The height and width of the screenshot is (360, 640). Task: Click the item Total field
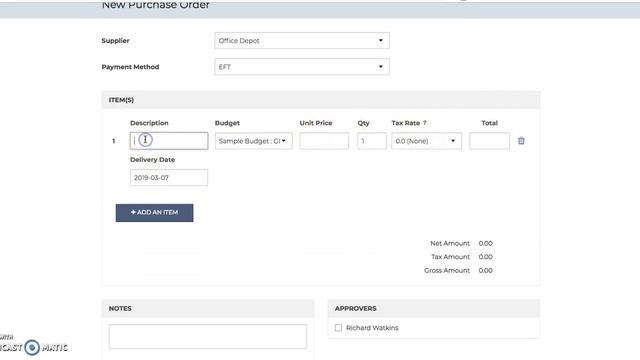[x=489, y=141]
